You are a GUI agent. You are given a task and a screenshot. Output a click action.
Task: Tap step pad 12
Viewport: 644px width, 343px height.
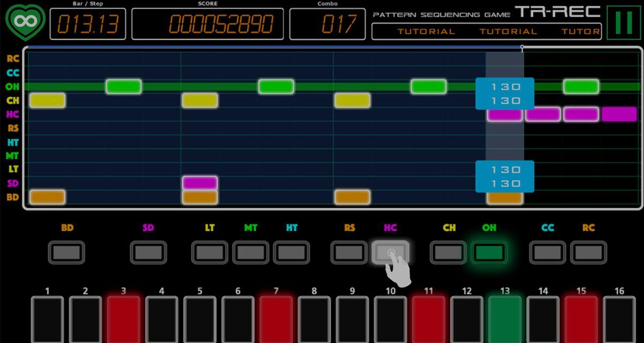click(x=467, y=319)
